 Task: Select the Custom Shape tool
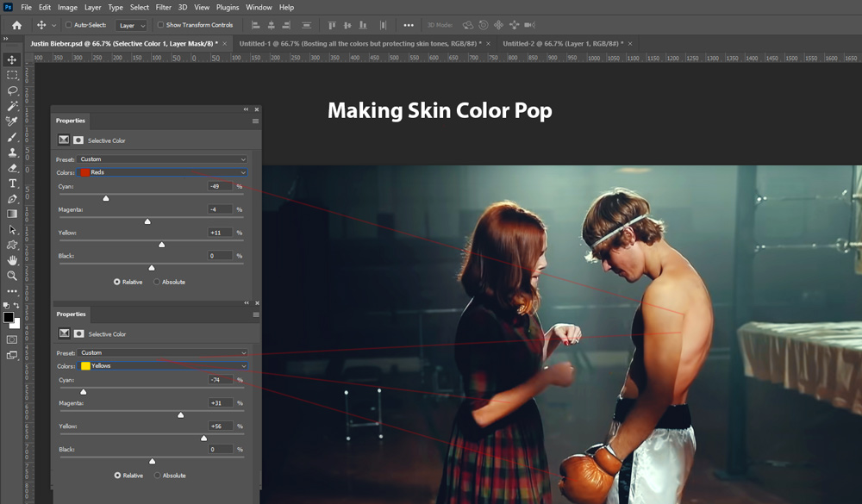(x=12, y=246)
